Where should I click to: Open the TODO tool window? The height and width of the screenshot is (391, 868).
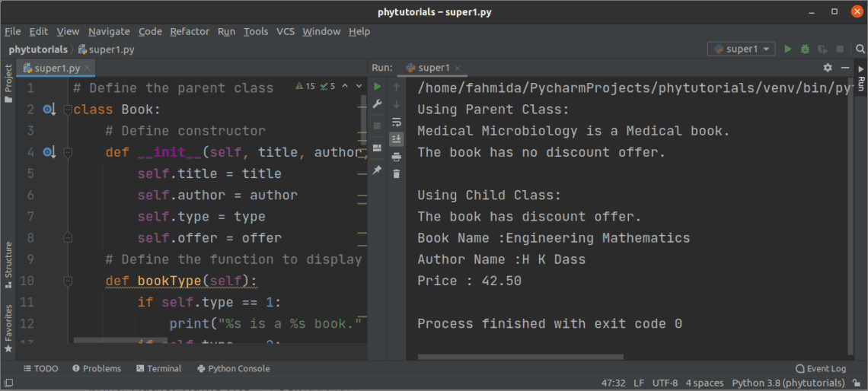(x=41, y=368)
